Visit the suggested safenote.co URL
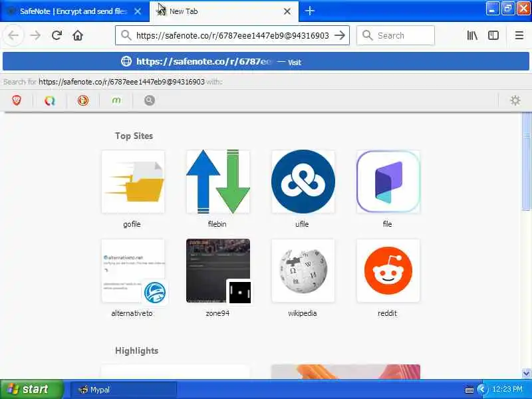The image size is (532, 399). pyautogui.click(x=265, y=61)
